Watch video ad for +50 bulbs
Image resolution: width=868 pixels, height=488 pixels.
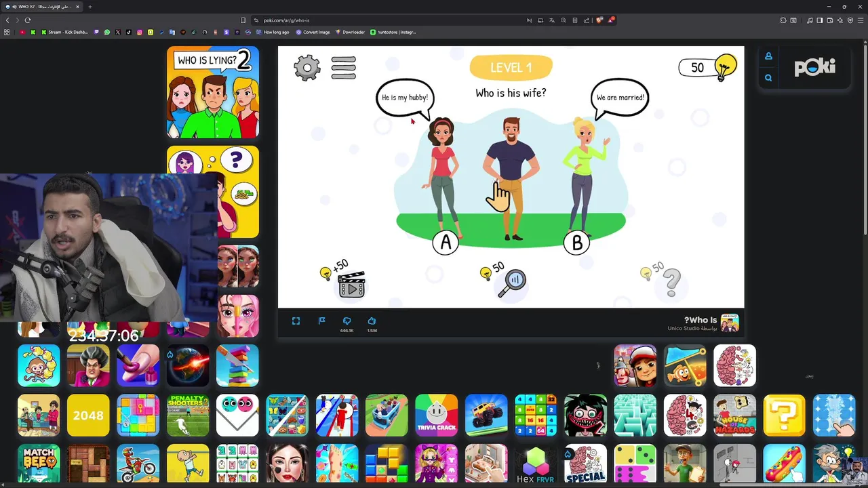click(x=344, y=279)
